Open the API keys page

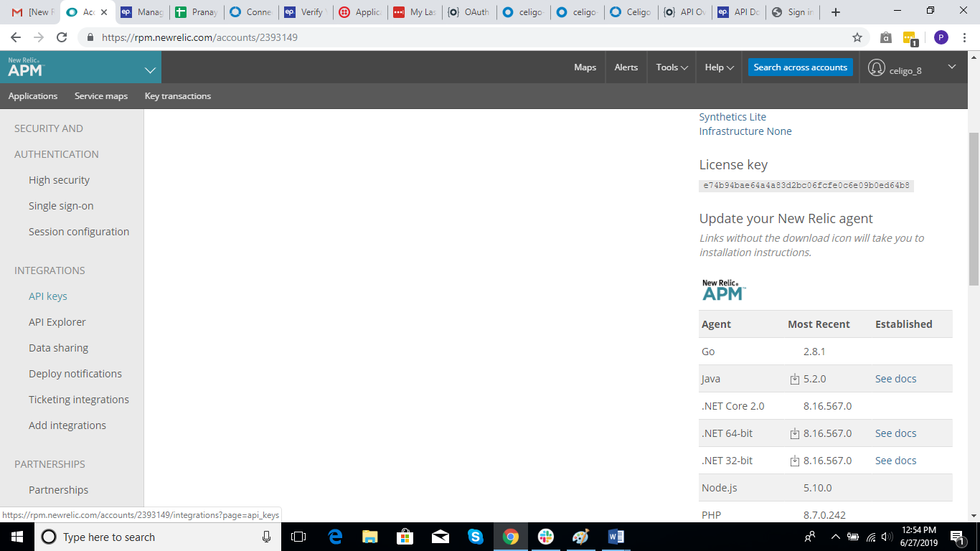pyautogui.click(x=48, y=296)
